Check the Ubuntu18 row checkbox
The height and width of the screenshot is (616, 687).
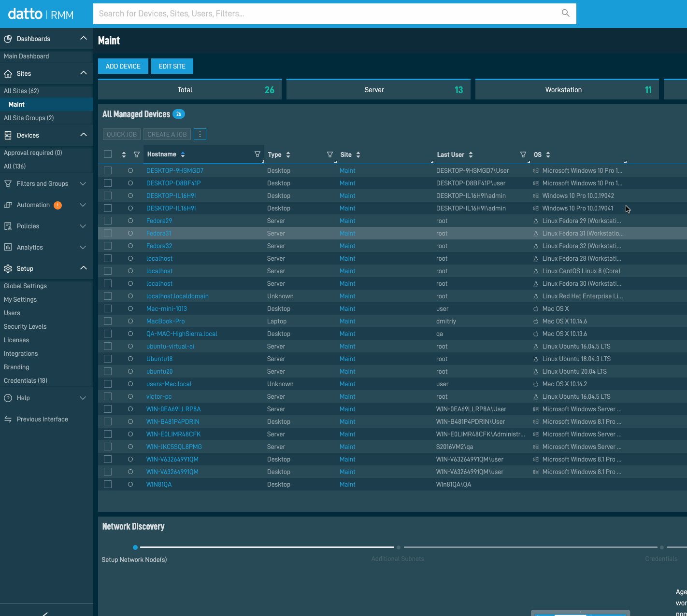coord(108,359)
